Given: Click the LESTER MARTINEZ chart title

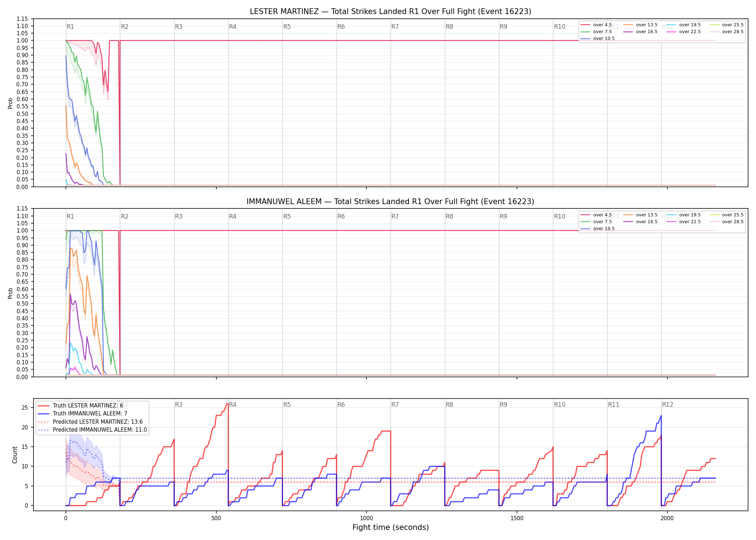Looking at the screenshot, I should [x=391, y=12].
